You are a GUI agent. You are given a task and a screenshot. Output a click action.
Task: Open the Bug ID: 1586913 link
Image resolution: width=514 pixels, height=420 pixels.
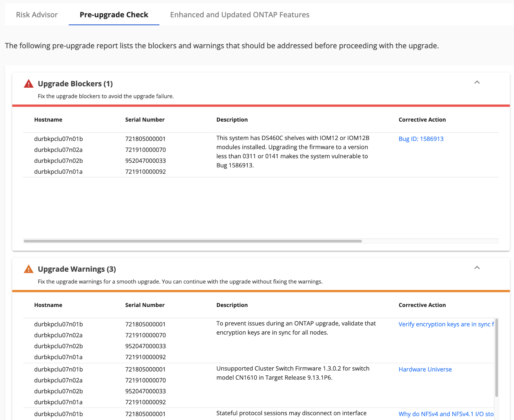pyautogui.click(x=421, y=139)
